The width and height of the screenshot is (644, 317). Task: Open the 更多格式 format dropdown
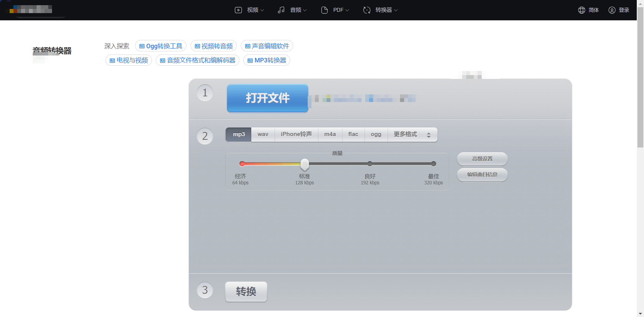pos(412,134)
